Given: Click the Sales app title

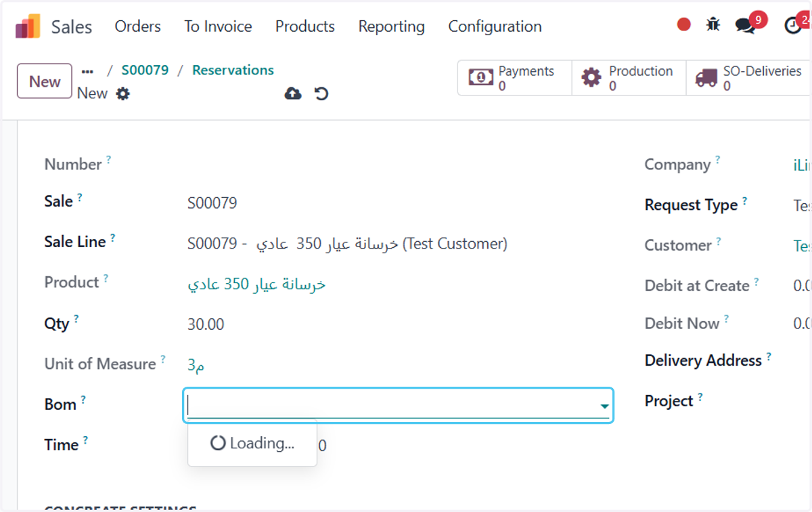Looking at the screenshot, I should (72, 27).
